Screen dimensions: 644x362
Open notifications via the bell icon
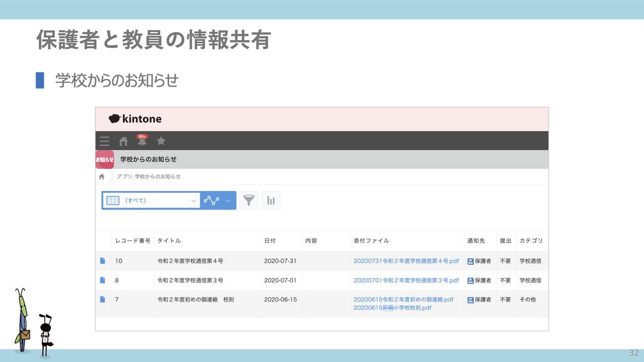pyautogui.click(x=142, y=142)
